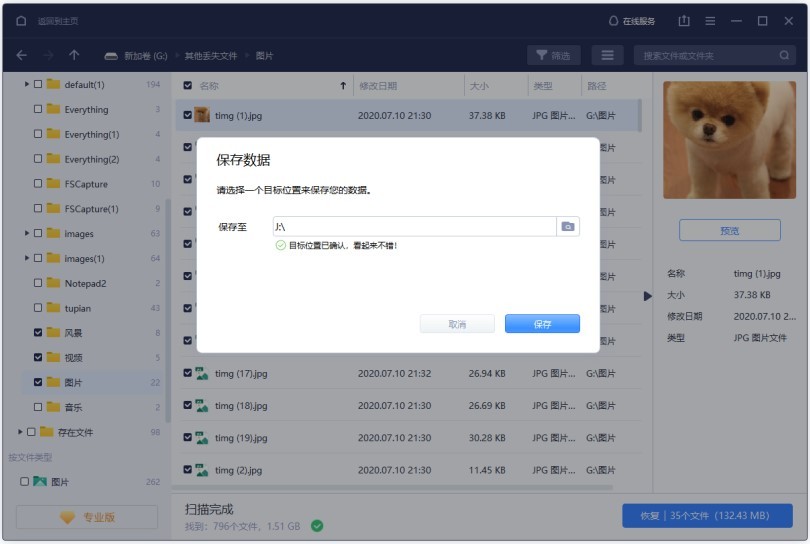Screen dimensions: 810x544
Task: Click 其他丢失文件 breadcrumb
Action: [x=211, y=56]
